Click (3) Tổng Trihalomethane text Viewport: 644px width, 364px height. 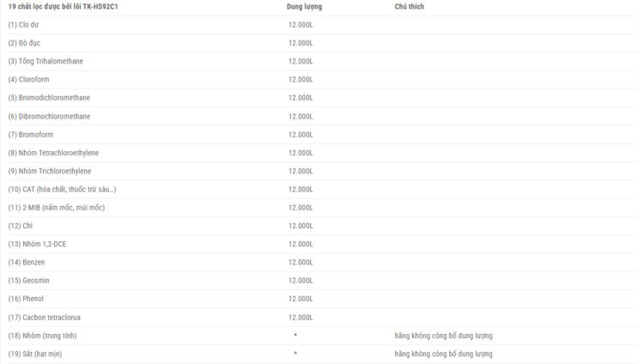[46, 61]
